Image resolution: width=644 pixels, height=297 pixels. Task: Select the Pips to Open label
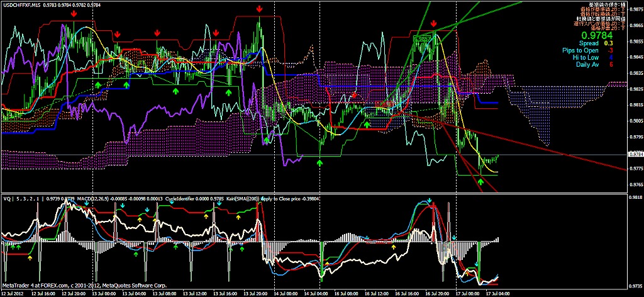[581, 50]
